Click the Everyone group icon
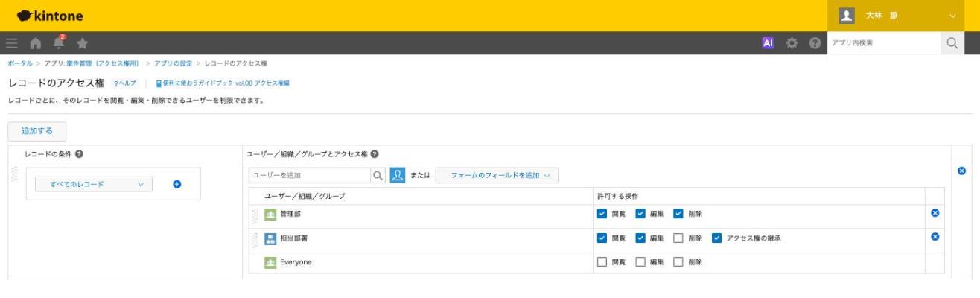 coord(270,262)
